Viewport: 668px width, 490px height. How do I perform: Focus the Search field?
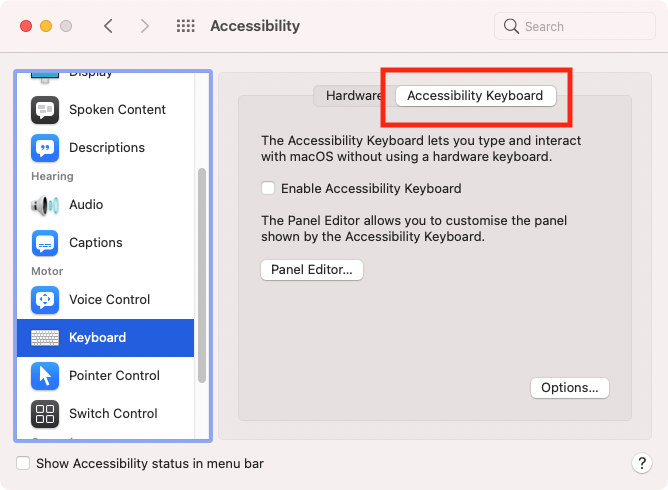coord(575,26)
